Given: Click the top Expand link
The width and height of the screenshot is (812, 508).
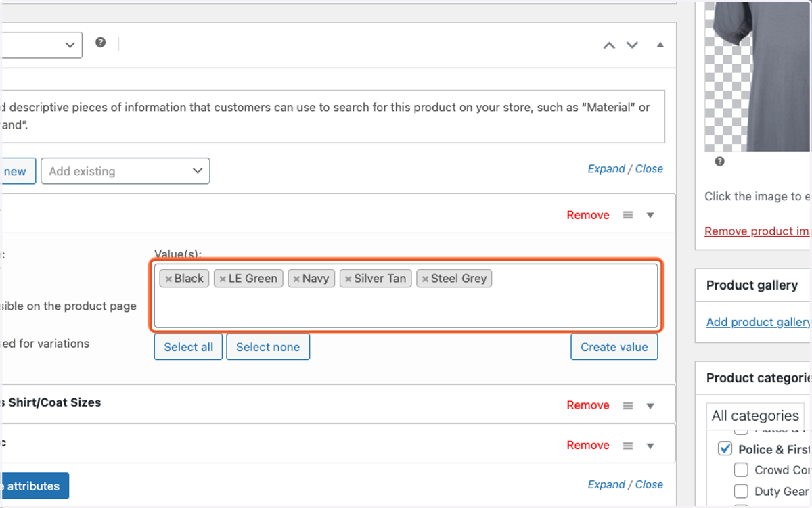Looking at the screenshot, I should [x=606, y=168].
